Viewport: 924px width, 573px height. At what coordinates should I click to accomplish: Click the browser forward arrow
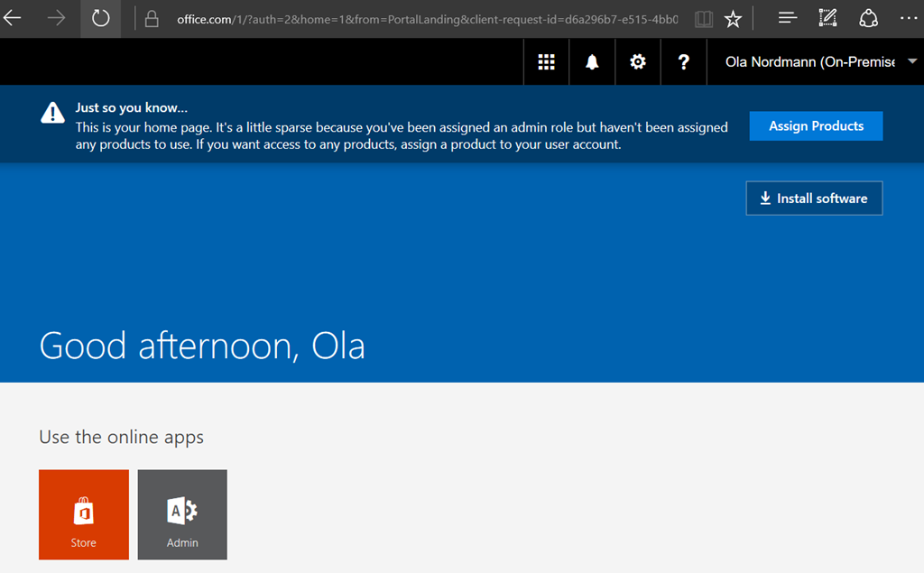56,18
